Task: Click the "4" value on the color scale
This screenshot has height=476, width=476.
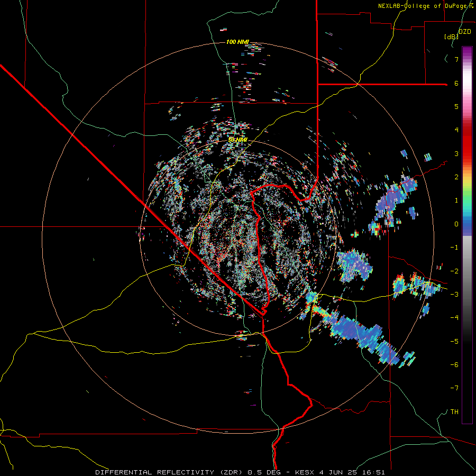Action: (x=456, y=130)
